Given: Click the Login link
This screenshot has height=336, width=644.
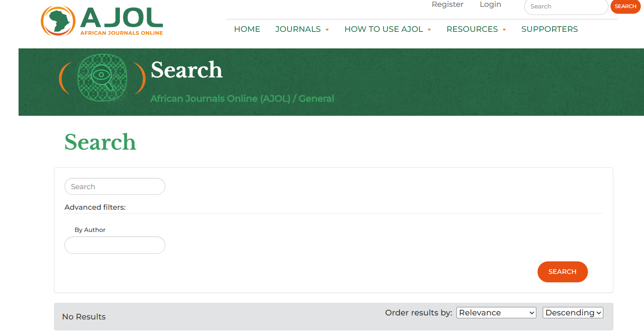Looking at the screenshot, I should (x=490, y=4).
